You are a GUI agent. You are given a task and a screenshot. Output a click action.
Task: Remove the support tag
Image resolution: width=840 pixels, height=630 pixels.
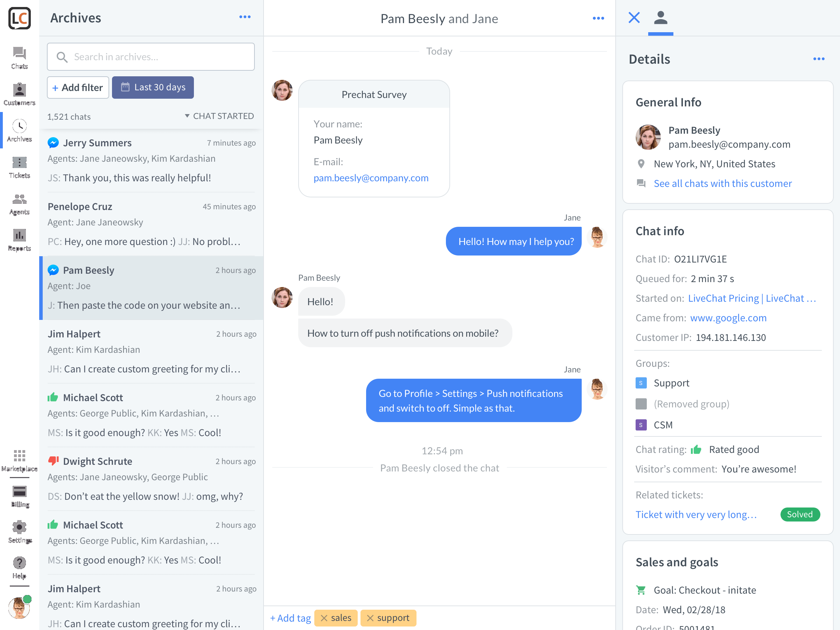pyautogui.click(x=370, y=618)
